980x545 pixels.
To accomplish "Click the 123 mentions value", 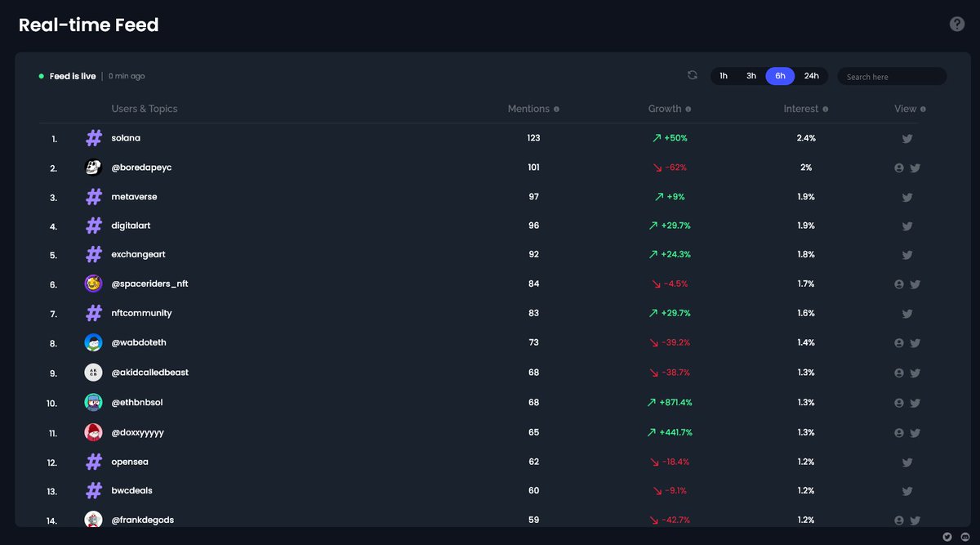I will (x=533, y=138).
